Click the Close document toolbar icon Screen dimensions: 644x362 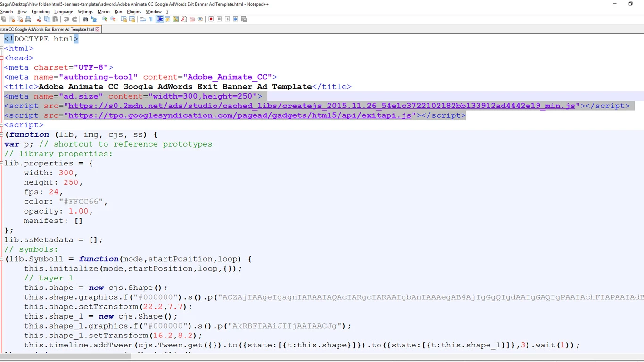[x=12, y=19]
